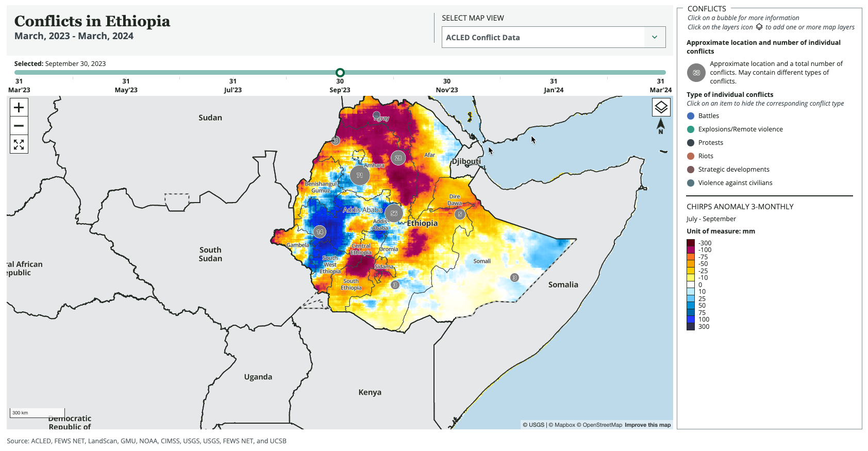868x451 pixels.
Task: Open the ACLED Conflict Data dropdown
Action: tap(543, 38)
